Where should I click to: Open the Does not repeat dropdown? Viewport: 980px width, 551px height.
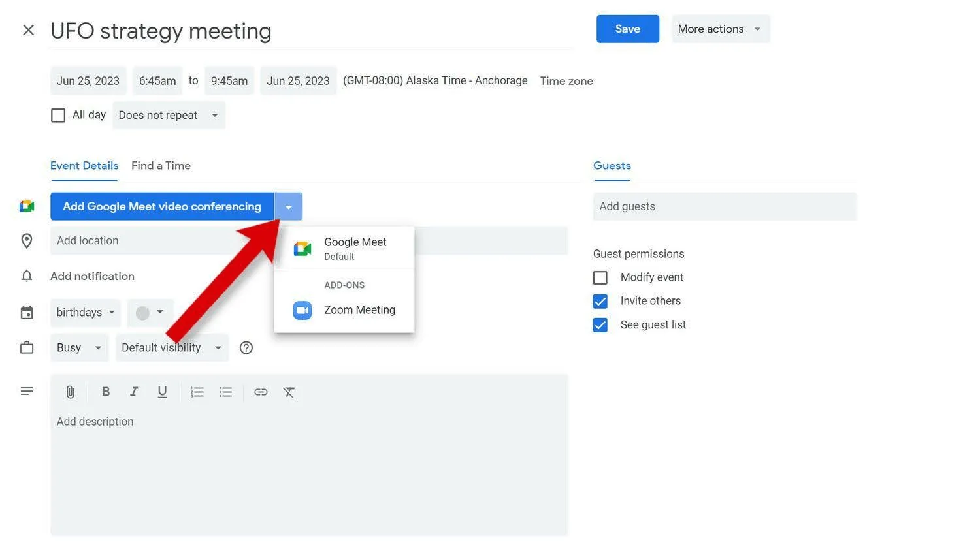[169, 116]
